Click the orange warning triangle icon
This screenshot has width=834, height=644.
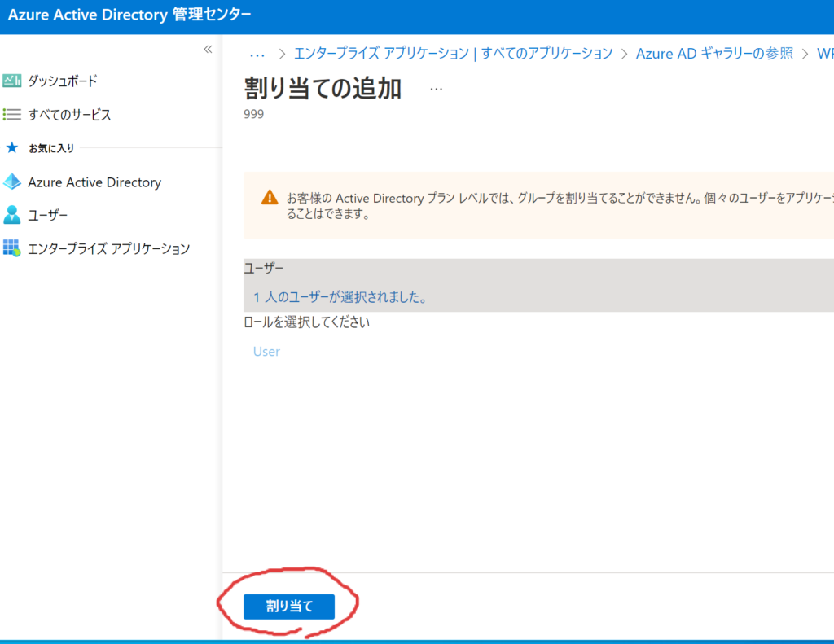270,198
